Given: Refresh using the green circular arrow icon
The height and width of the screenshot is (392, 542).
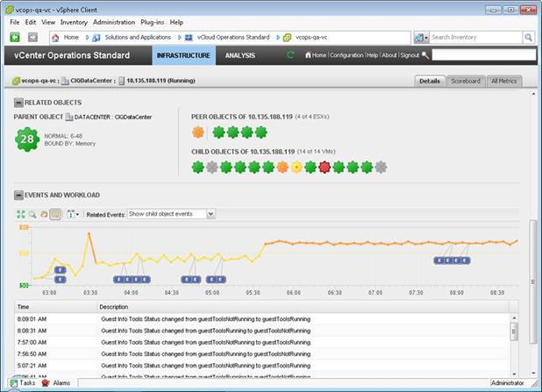Looking at the screenshot, I should point(290,54).
